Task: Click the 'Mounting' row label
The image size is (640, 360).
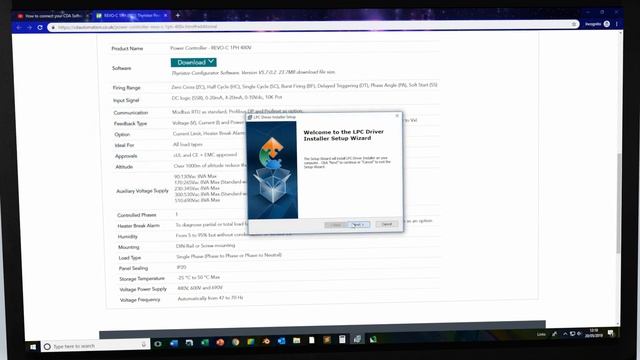Action: click(x=129, y=247)
